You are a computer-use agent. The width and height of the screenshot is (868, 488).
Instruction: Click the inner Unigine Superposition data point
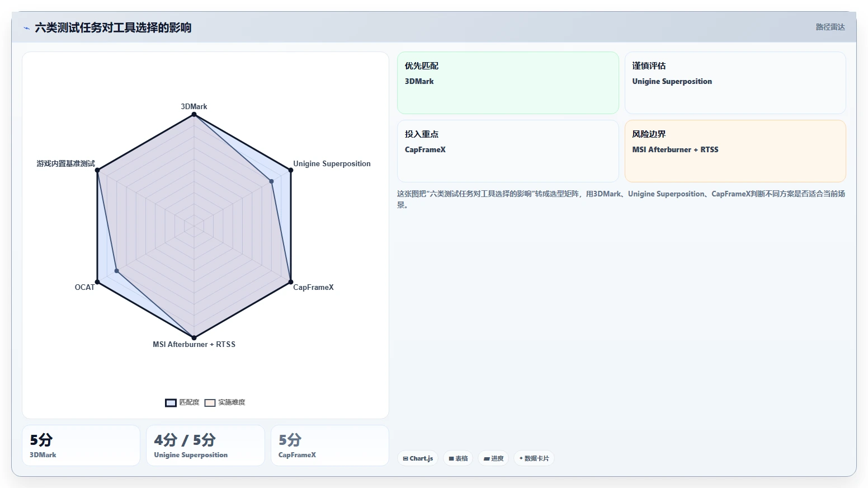coord(272,181)
